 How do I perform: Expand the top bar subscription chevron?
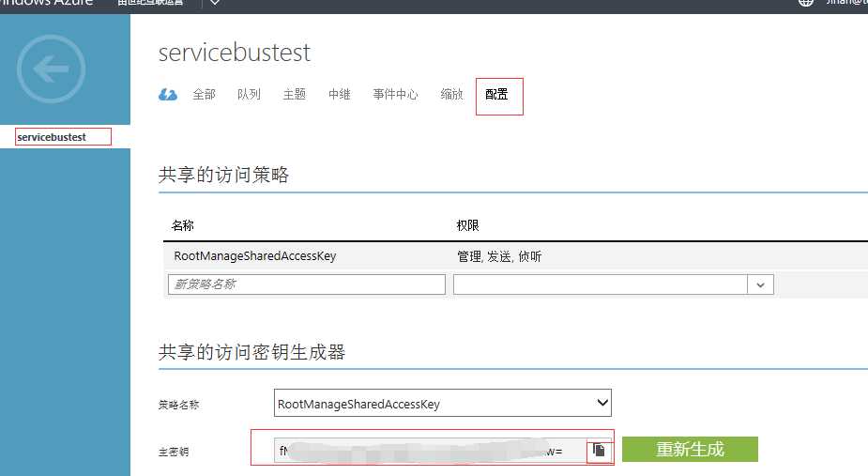pos(215,4)
